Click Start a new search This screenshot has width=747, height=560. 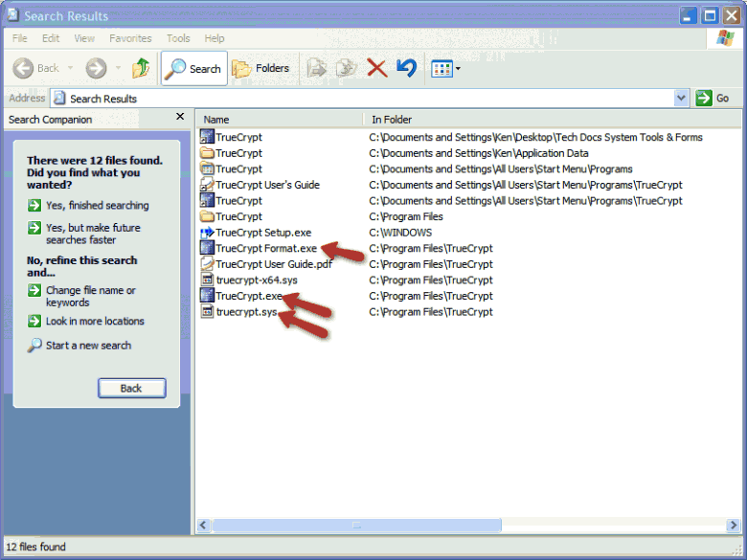[79, 346]
